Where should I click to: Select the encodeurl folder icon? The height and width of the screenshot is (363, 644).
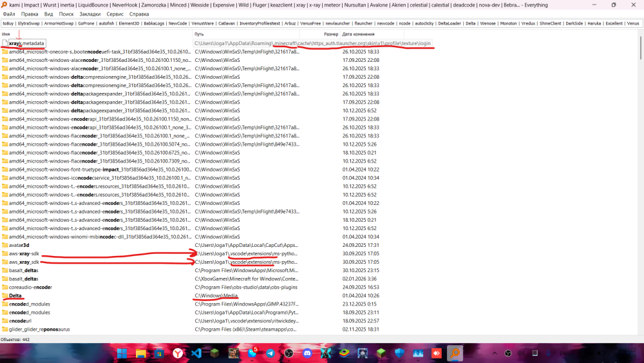[x=5, y=320]
